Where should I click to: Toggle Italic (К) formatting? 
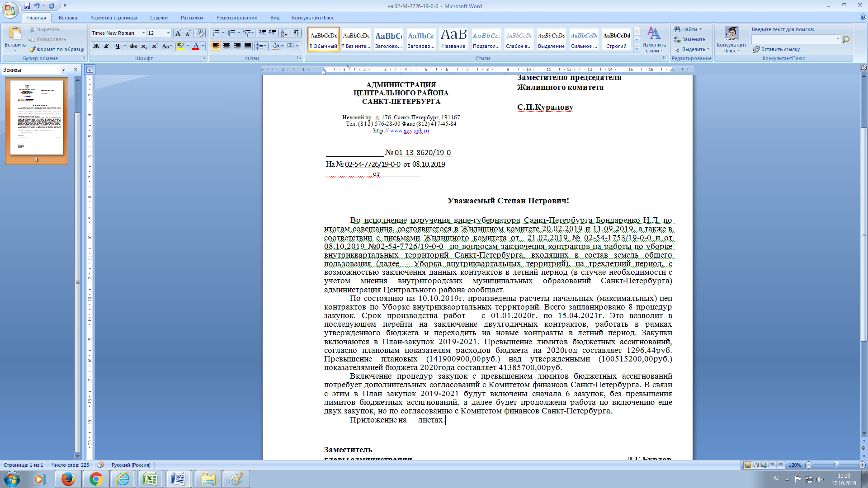107,46
